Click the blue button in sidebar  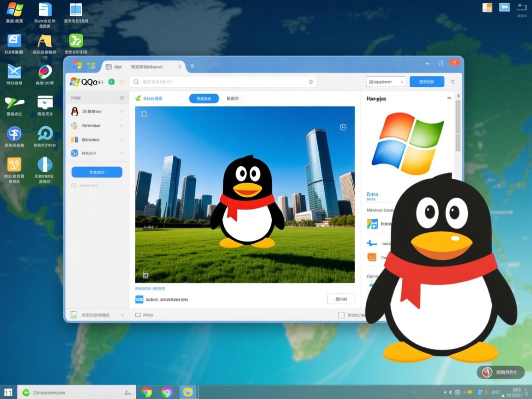pyautogui.click(x=97, y=172)
